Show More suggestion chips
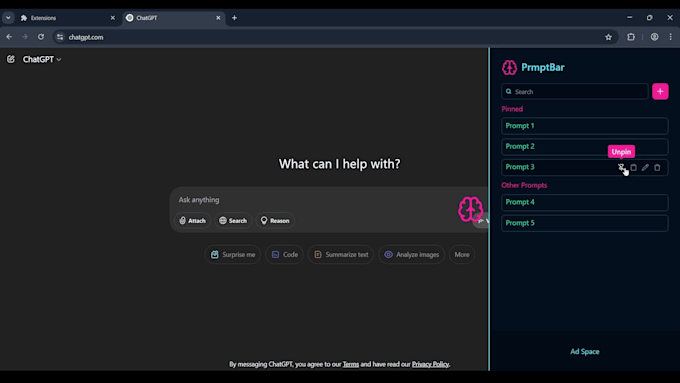This screenshot has height=383, width=680. pyautogui.click(x=462, y=255)
